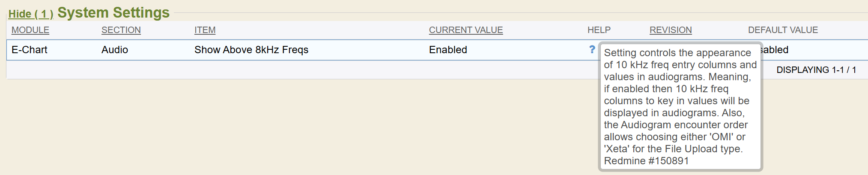Click the blue question mark help icon

coord(592,49)
